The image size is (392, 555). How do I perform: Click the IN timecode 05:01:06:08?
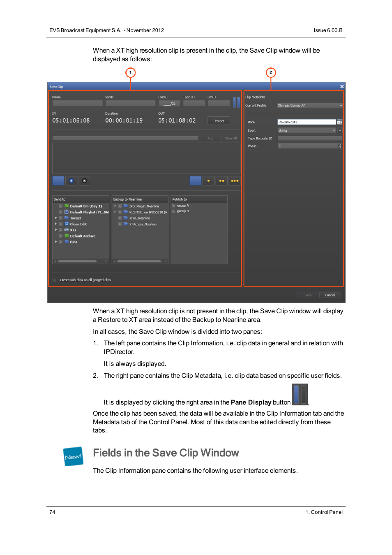pos(71,120)
